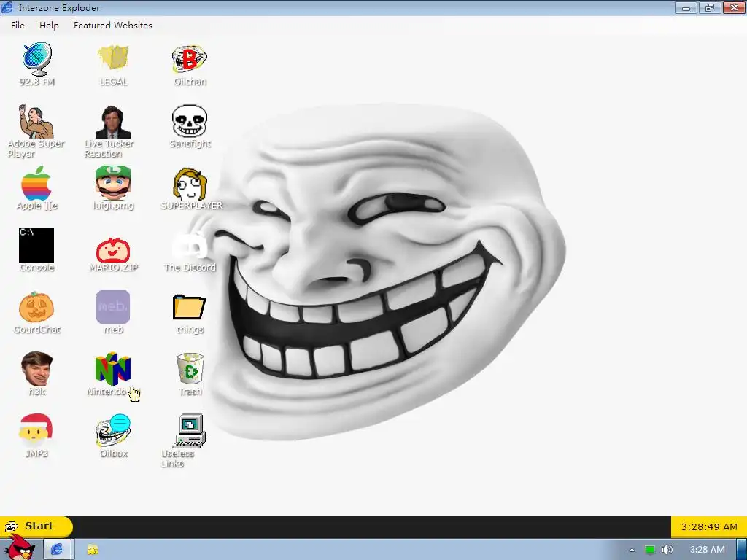This screenshot has width=747, height=560.
Task: Open the File menu
Action: click(x=18, y=26)
